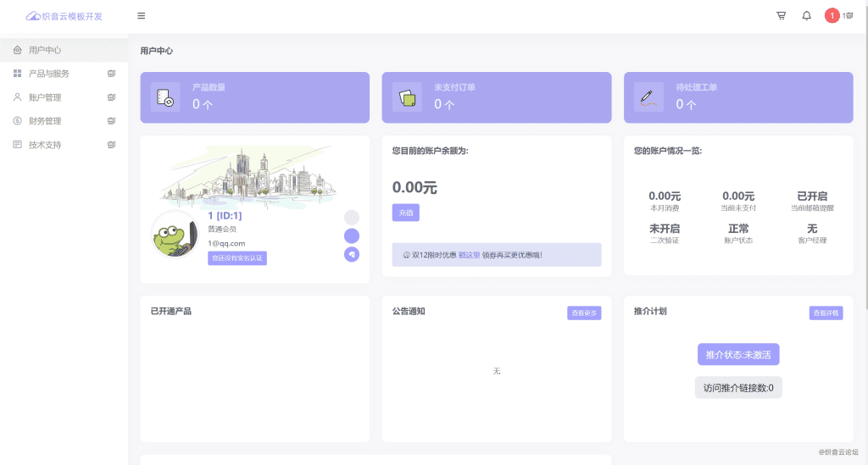Click 已开启 email reminder status
Viewport: 868px width, 465px height.
[x=812, y=196]
